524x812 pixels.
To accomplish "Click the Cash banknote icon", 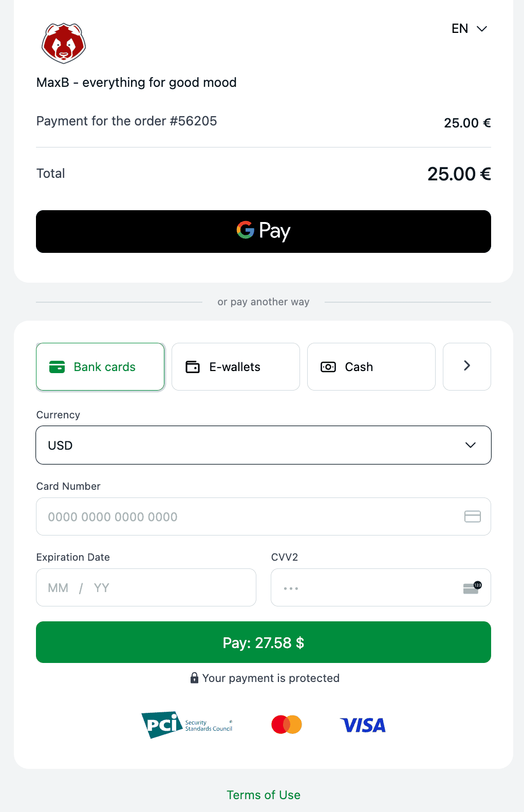I will [x=328, y=366].
